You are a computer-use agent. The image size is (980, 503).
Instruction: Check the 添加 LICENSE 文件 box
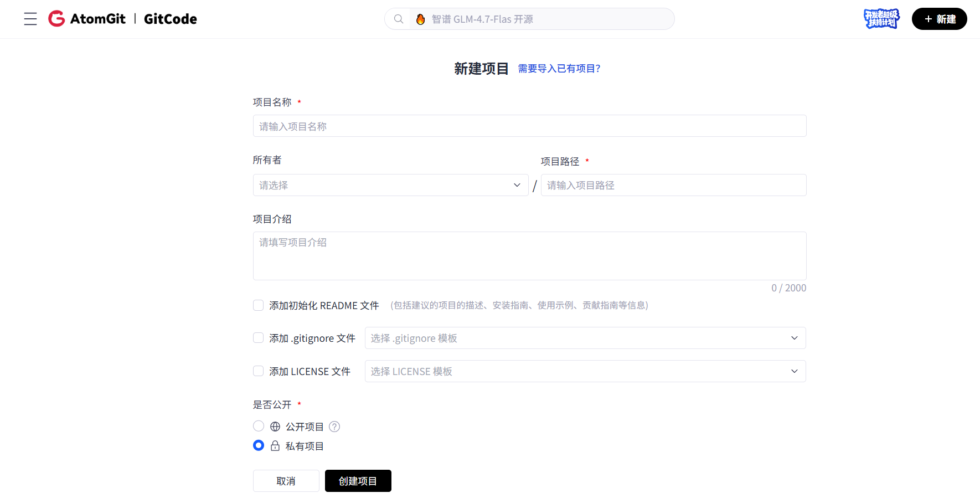[x=258, y=371]
